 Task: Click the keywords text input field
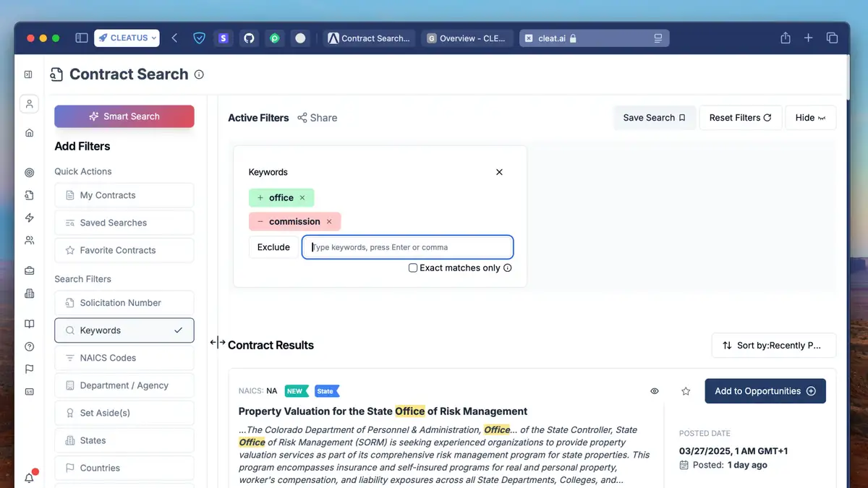coord(408,247)
